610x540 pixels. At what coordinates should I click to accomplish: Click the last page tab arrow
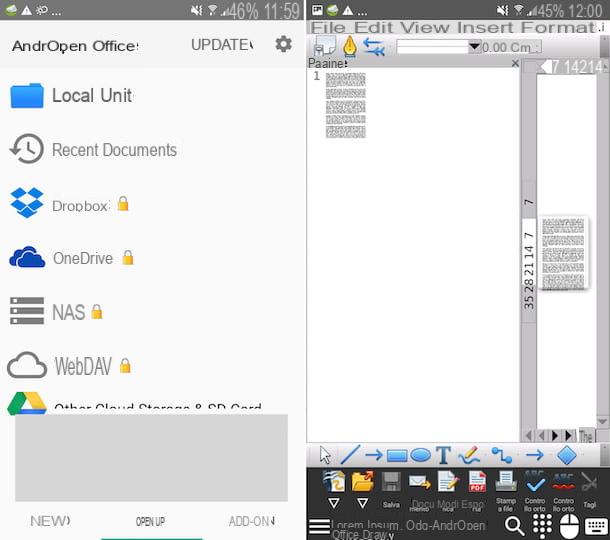click(569, 435)
